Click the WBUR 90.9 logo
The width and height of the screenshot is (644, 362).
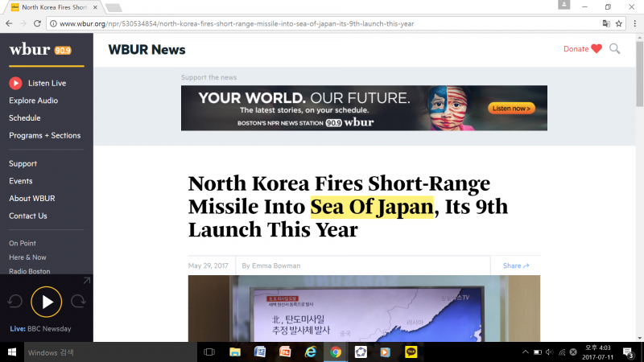40,50
